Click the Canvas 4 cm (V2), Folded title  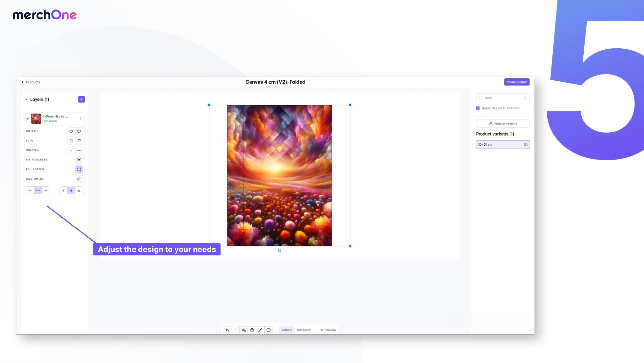(275, 82)
